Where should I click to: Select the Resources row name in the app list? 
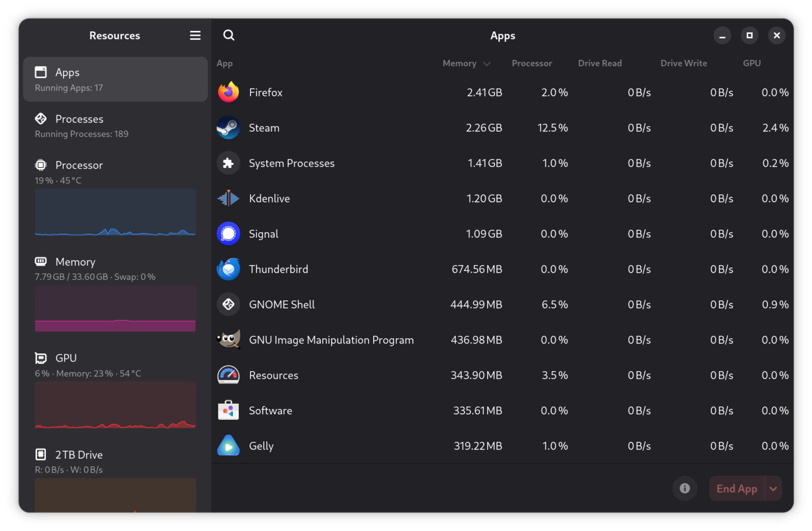pos(273,375)
